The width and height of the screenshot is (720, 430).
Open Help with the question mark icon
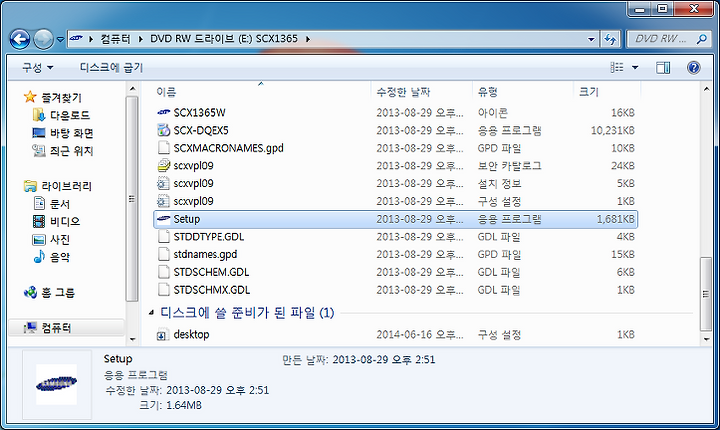pos(693,68)
